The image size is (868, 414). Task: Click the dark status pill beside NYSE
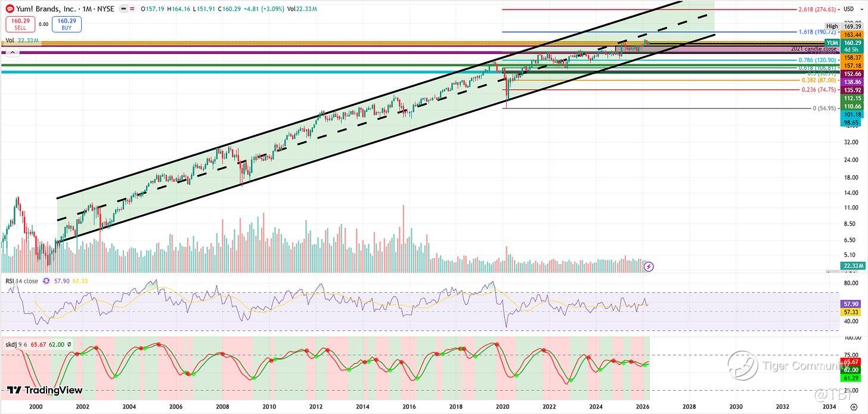coord(124,8)
